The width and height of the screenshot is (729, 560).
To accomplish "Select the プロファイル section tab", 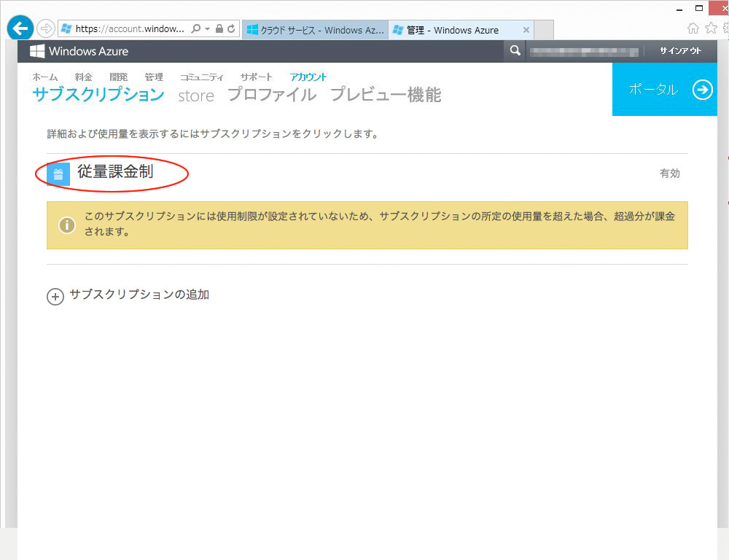I will point(272,94).
